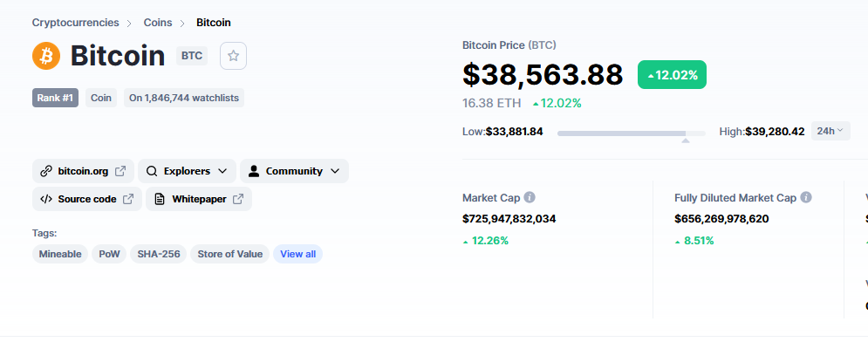Image resolution: width=868 pixels, height=342 pixels.
Task: Click the 12.02% change beside 16.38 ETH
Action: pyautogui.click(x=557, y=103)
